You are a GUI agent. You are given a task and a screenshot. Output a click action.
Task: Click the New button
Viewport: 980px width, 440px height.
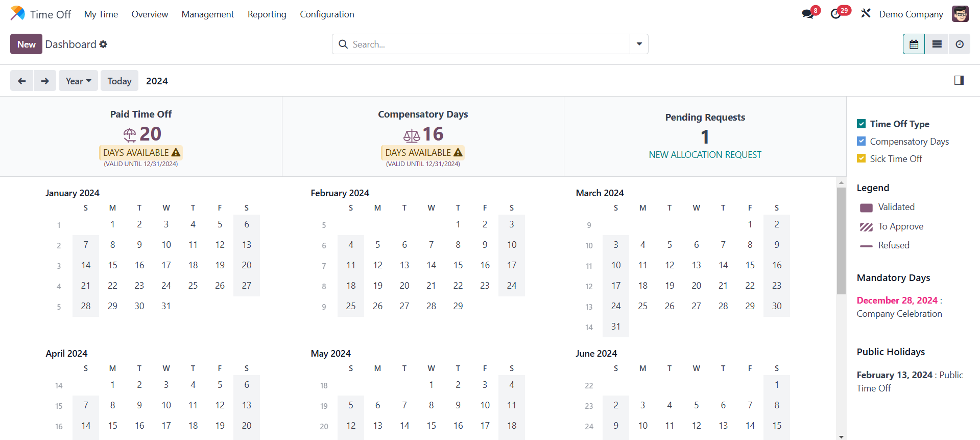(26, 44)
